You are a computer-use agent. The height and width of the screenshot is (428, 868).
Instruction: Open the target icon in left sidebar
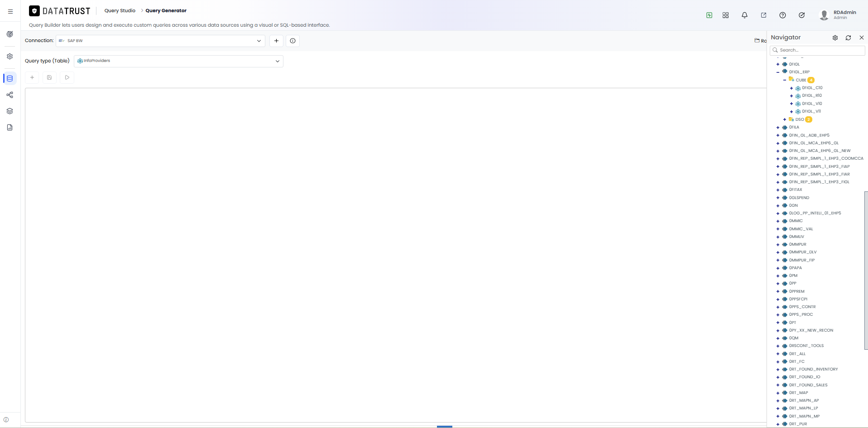tap(10, 34)
